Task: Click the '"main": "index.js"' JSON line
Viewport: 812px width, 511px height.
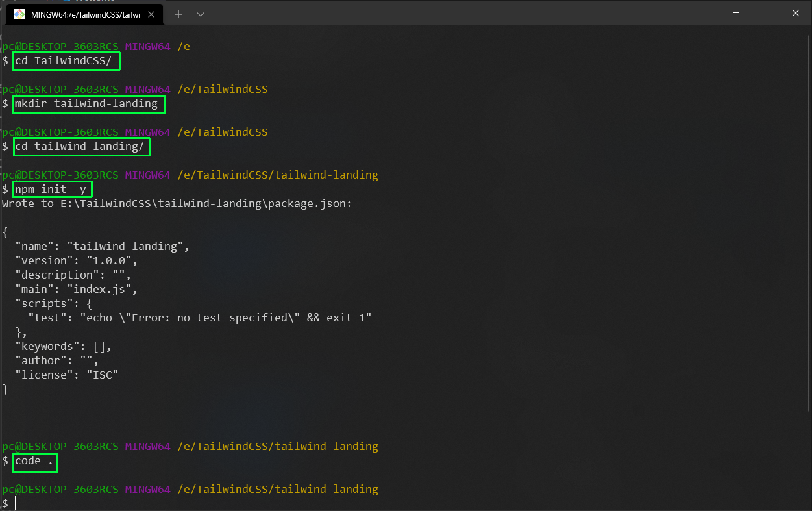Action: point(77,290)
